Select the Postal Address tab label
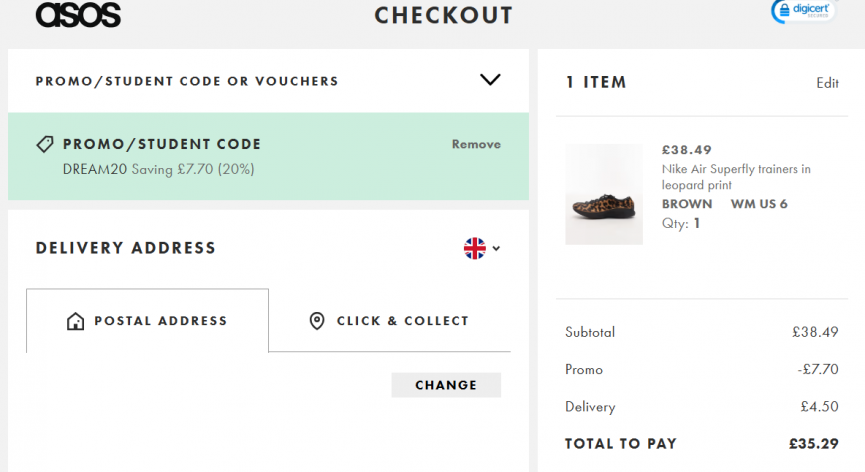The height and width of the screenshot is (472, 865). coord(160,321)
